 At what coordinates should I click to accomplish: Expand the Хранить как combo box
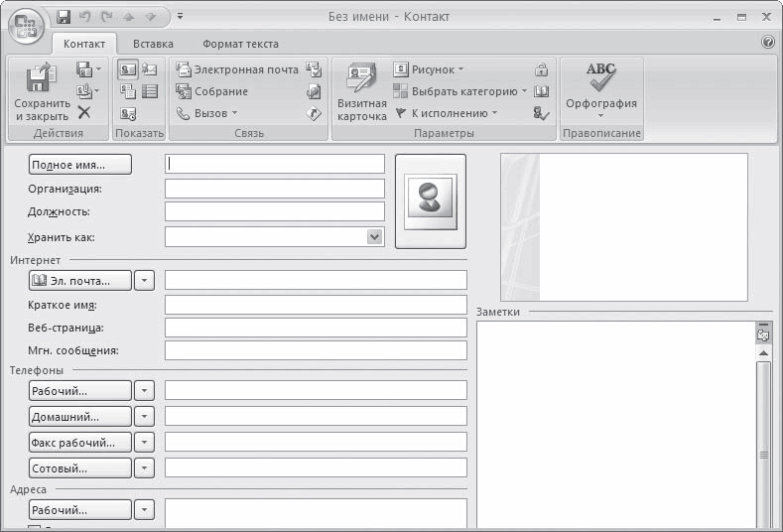click(374, 236)
